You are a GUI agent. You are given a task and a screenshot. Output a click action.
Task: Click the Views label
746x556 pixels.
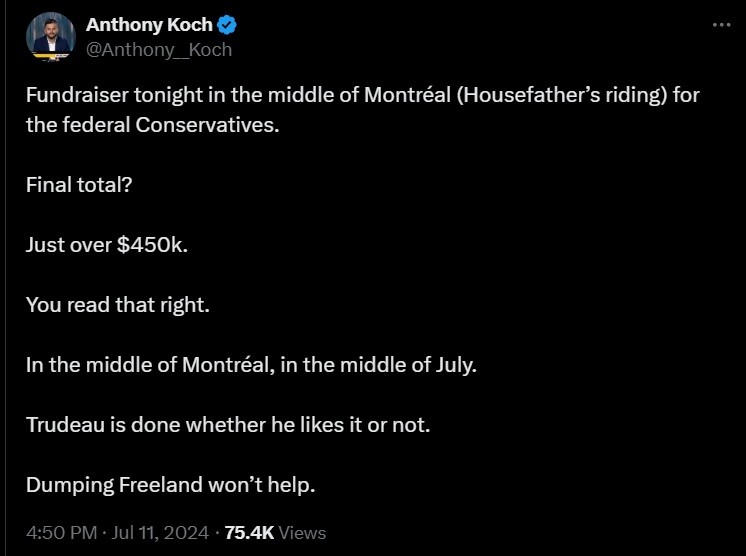[x=302, y=533]
